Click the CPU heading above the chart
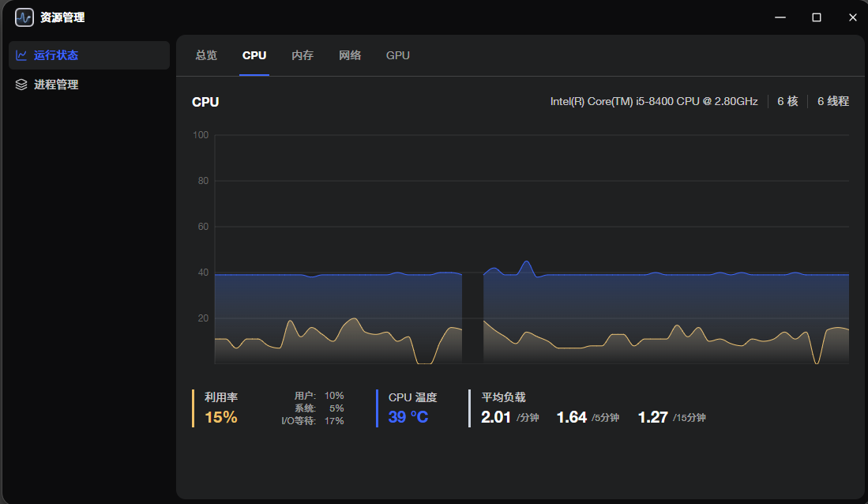Screen dimensions: 868x504 (x=205, y=102)
